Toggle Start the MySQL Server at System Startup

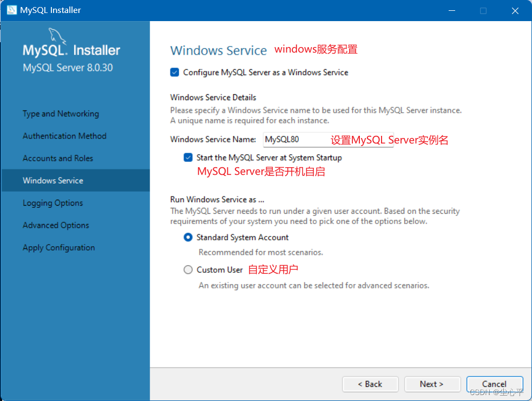click(x=188, y=157)
